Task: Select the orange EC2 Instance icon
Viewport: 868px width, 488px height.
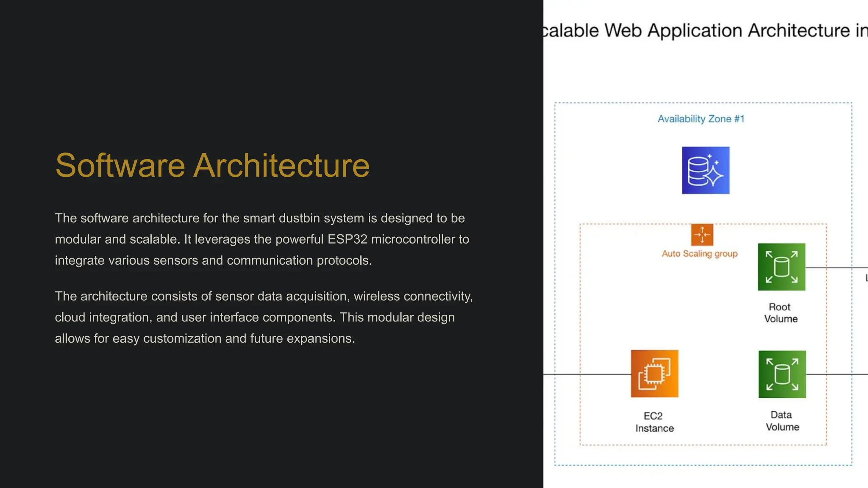Action: coord(654,374)
